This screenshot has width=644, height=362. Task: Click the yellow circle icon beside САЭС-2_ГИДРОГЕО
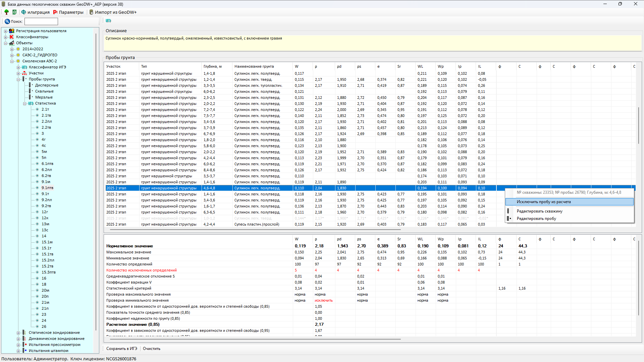(18, 55)
